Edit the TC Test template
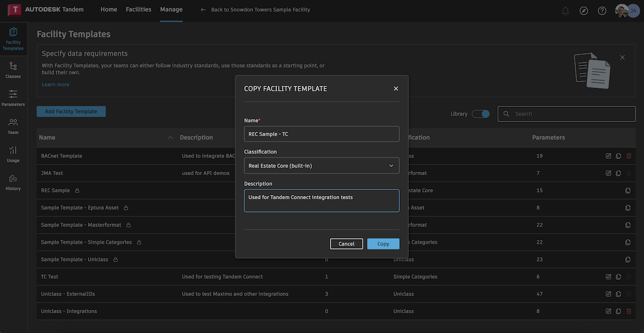 pos(608,277)
